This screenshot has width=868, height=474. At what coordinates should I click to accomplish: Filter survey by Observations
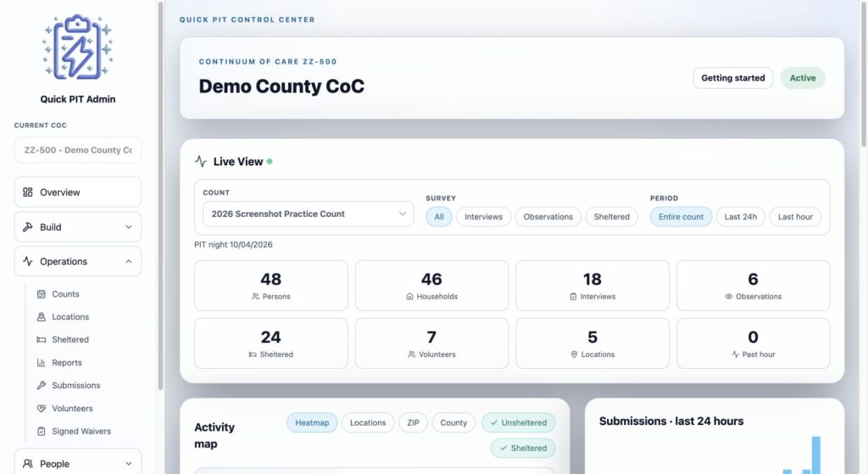click(x=548, y=216)
